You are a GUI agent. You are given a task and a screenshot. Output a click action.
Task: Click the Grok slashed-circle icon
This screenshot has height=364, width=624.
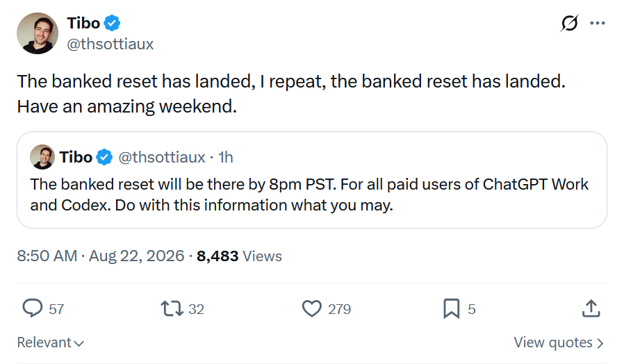569,23
